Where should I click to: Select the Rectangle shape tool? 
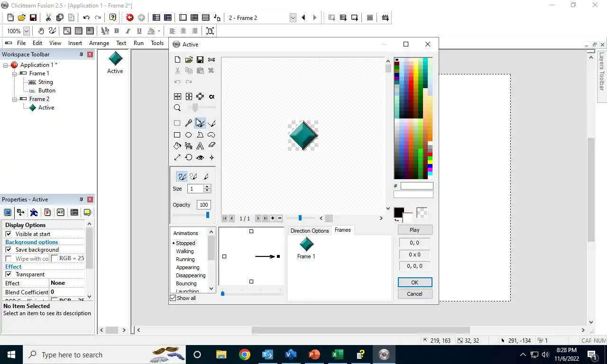coord(177,135)
